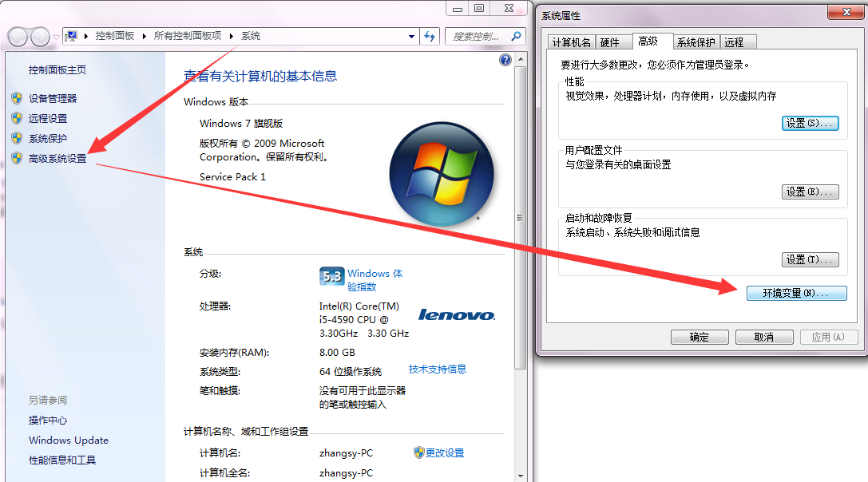Click the 系统 breadcrumb in address bar
Screen dimensions: 868x482
(x=251, y=36)
